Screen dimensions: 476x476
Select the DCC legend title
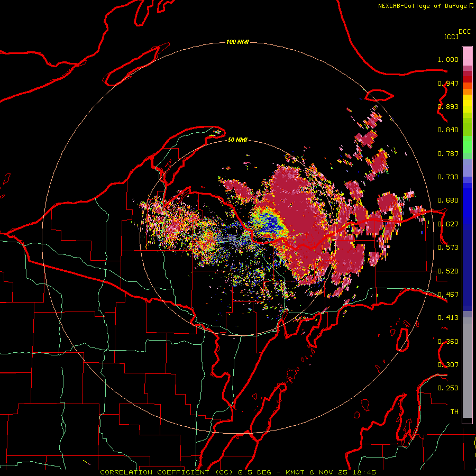(464, 32)
